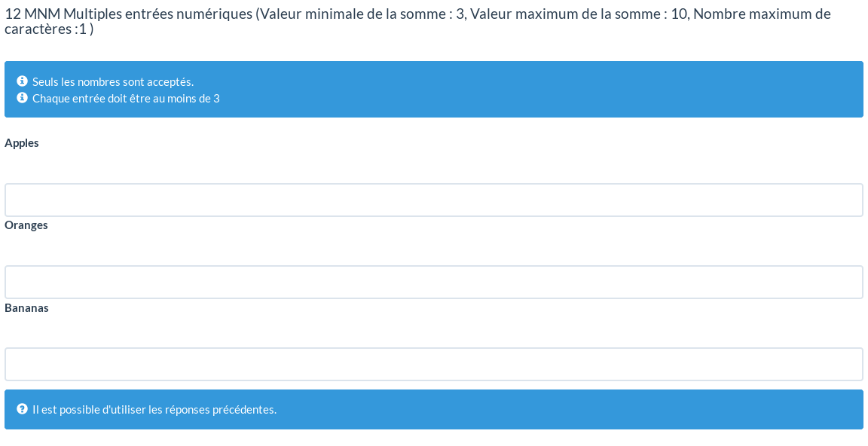Click the "Seuls les nombres sont acceptés." tip
Viewport: 868px width, 446px height.
tap(113, 82)
